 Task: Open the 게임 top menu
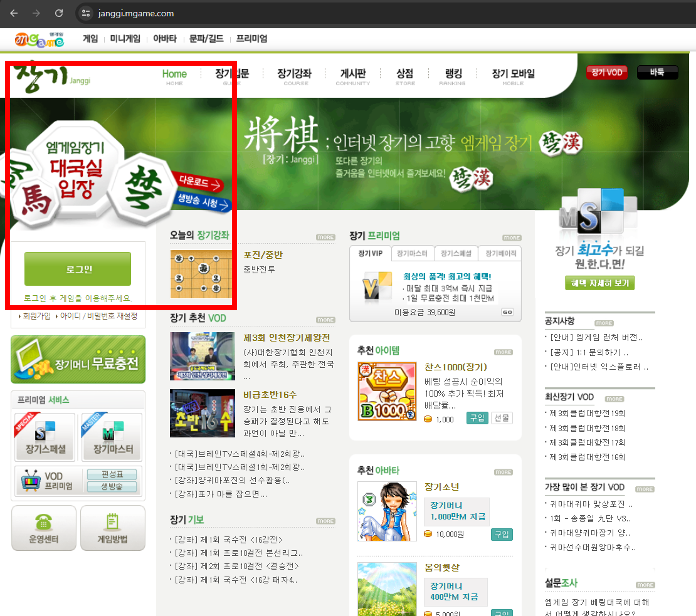pyautogui.click(x=90, y=39)
